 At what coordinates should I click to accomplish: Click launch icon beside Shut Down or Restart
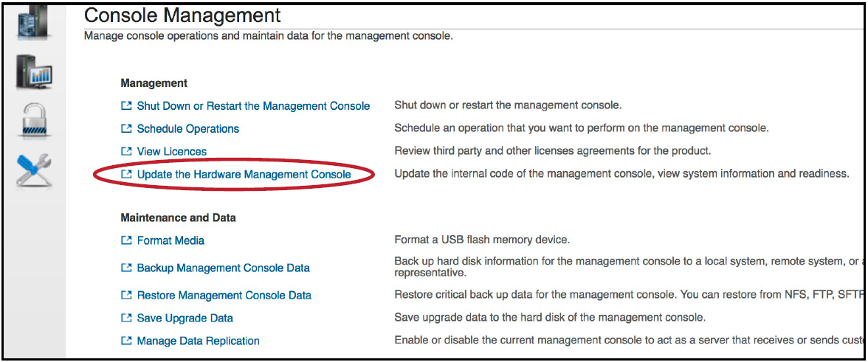coord(125,106)
